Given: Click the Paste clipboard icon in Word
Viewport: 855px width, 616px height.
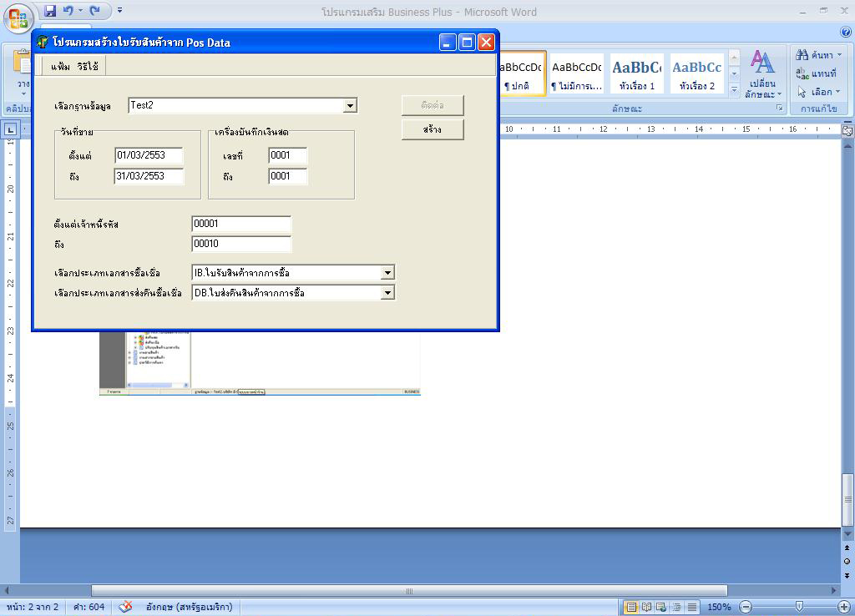Looking at the screenshot, I should click(22, 63).
